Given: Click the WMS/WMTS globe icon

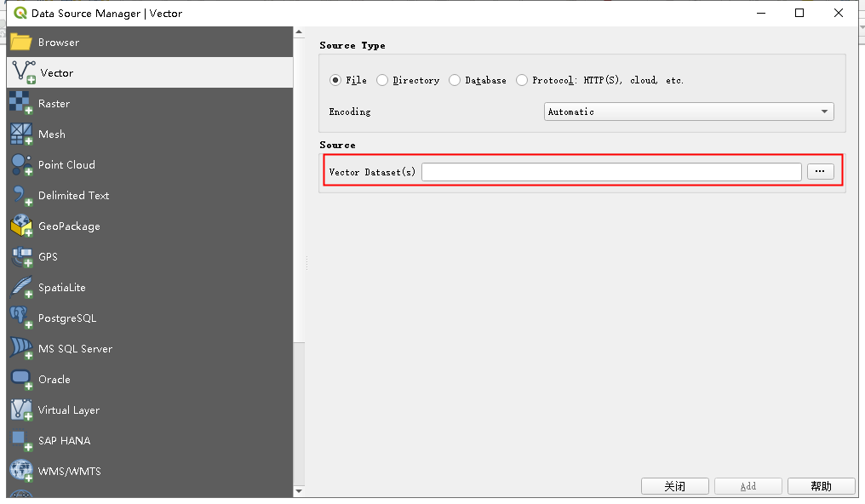Looking at the screenshot, I should [x=21, y=472].
